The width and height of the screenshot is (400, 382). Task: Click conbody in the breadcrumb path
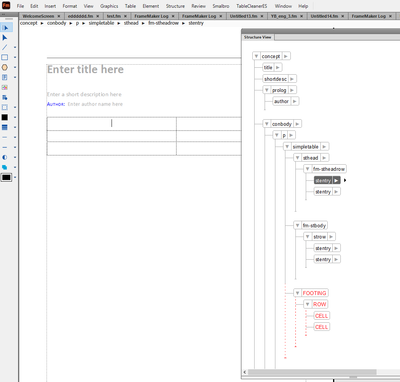(57, 23)
